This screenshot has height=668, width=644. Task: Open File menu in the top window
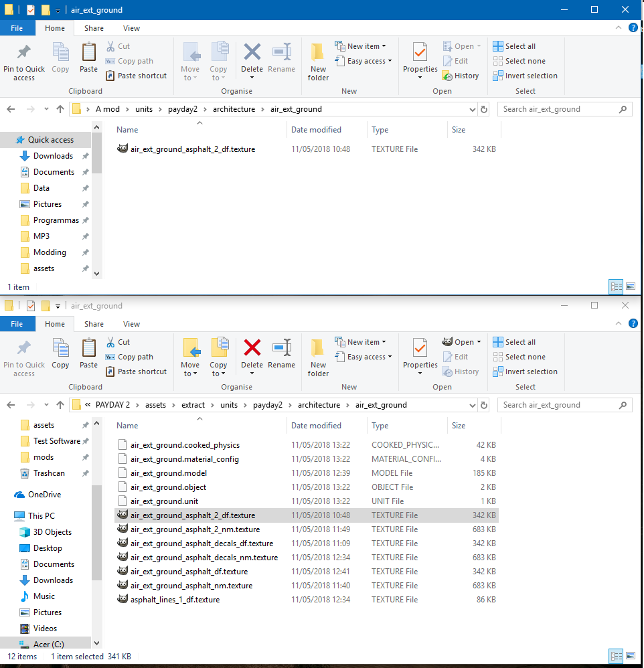coord(17,28)
